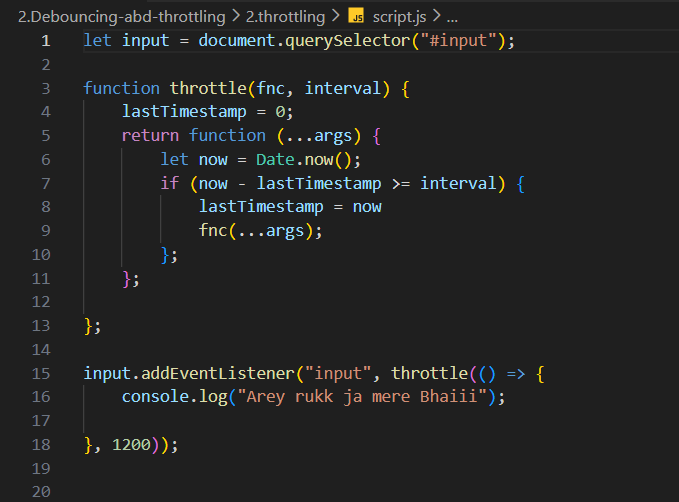Click 'fnc(...args)' call on line 9
Image resolution: width=679 pixels, height=502 pixels.
coord(256,230)
